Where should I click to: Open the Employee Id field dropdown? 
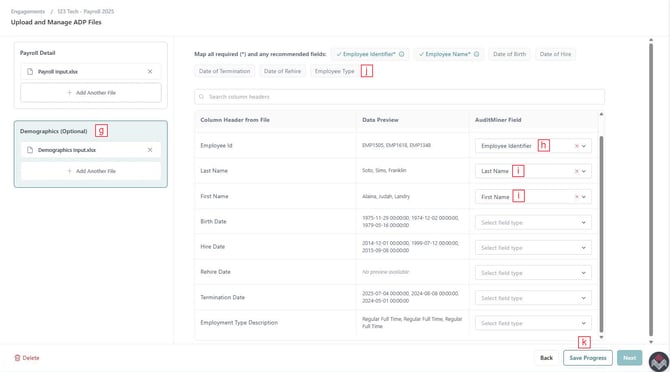coord(584,146)
